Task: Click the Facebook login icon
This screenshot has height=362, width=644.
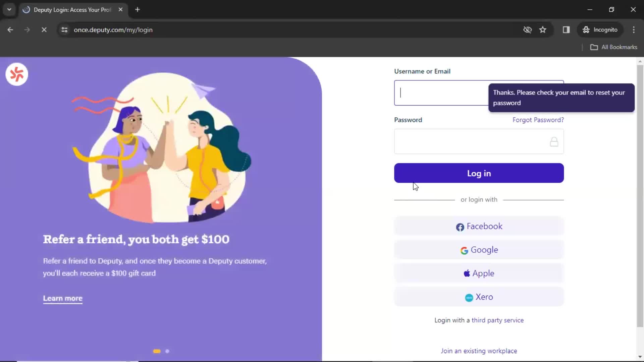Action: click(460, 226)
